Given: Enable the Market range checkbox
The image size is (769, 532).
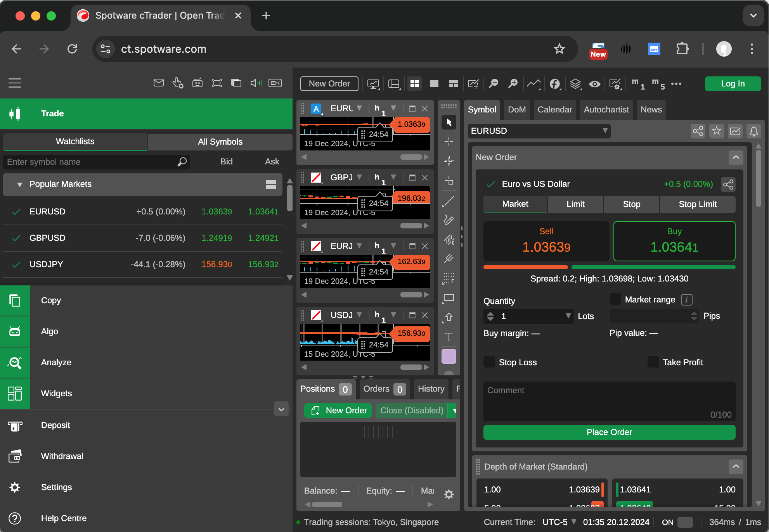Looking at the screenshot, I should [615, 299].
